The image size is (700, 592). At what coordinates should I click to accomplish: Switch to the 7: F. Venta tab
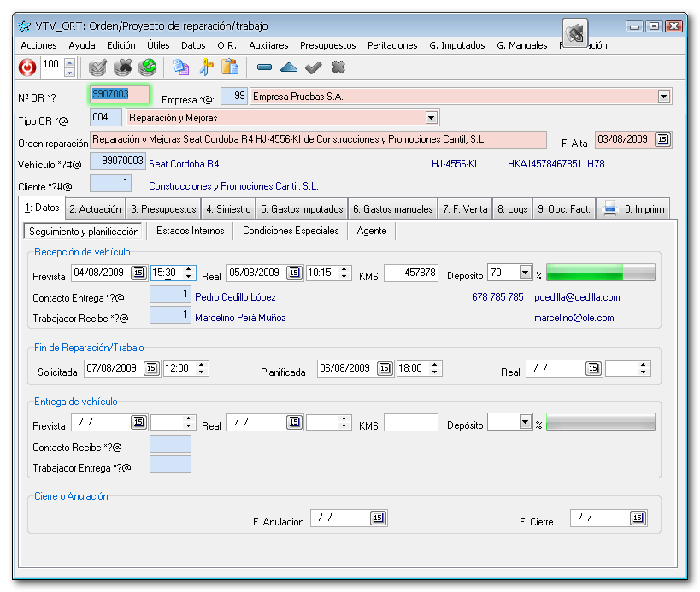[x=465, y=209]
